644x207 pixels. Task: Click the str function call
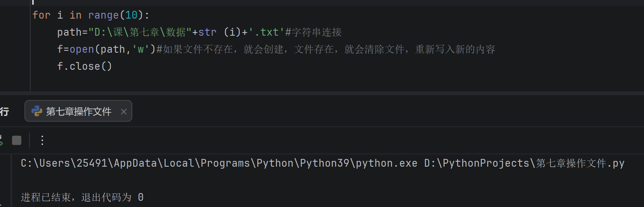[208, 32]
